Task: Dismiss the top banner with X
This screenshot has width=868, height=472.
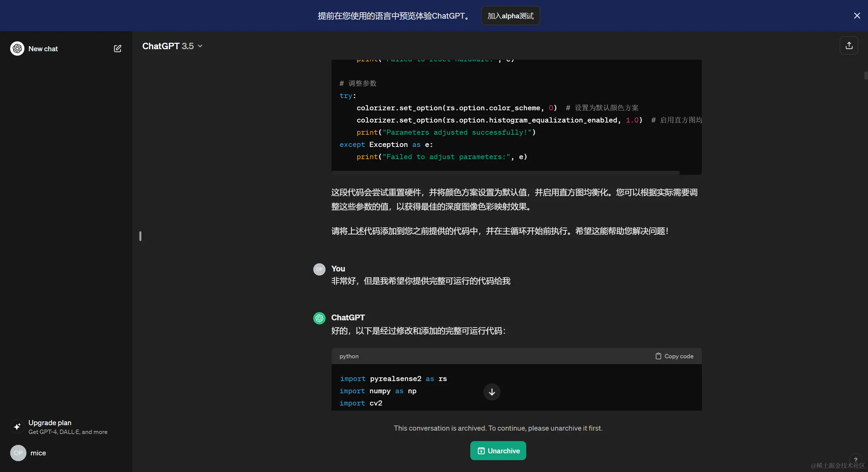Action: coord(857,16)
